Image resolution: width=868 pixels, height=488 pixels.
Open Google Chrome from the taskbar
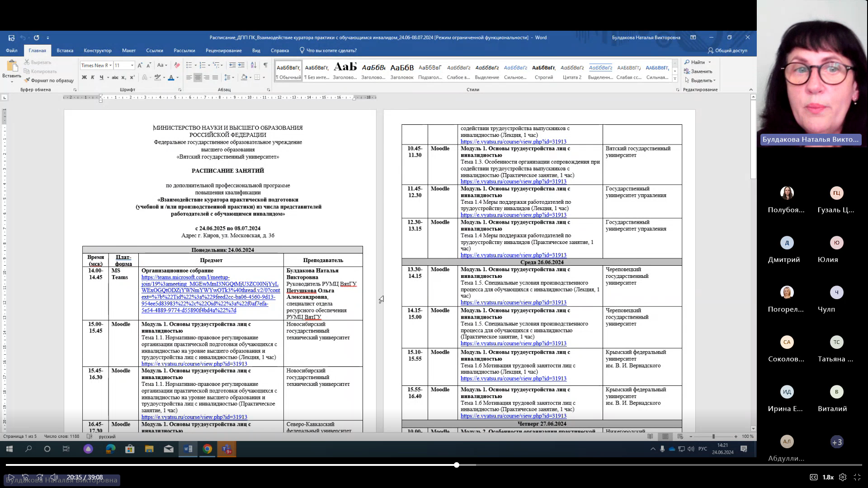(x=208, y=449)
